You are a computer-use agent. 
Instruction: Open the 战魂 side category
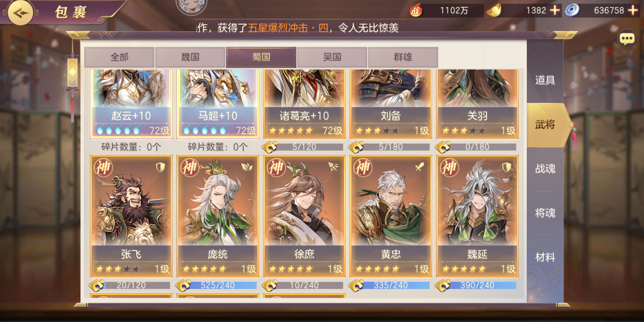tap(545, 169)
